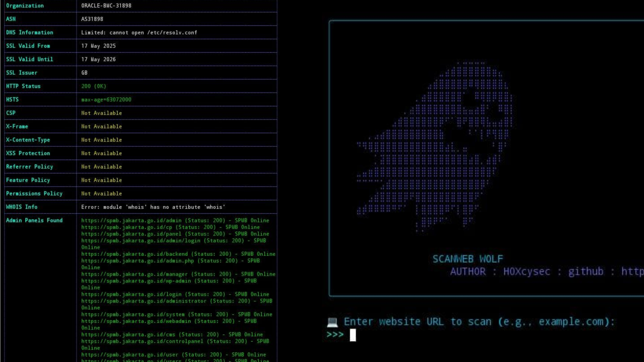Open the /admin/login panel URL

coord(141,241)
